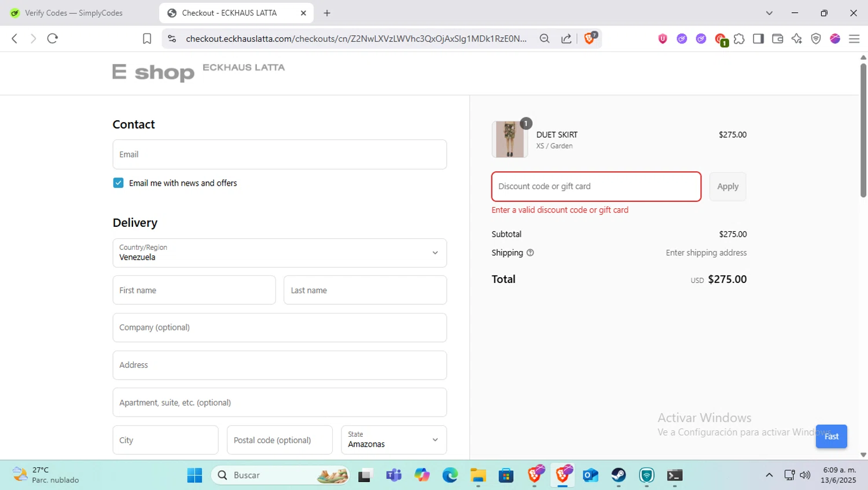868x490 pixels.
Task: Go back to the previous page
Action: (x=14, y=39)
